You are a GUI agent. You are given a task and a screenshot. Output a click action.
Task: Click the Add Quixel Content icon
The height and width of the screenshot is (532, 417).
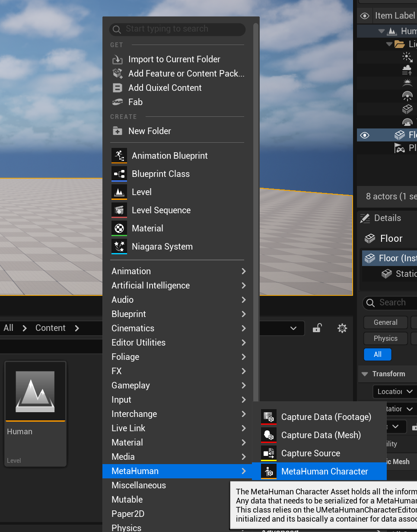pyautogui.click(x=117, y=88)
